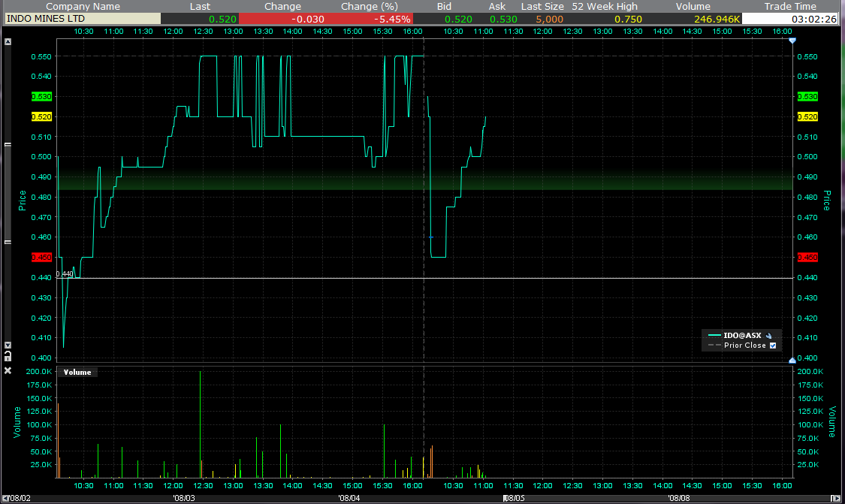Click the up-arrow scroll icon atop the left sidebar
The width and height of the screenshot is (845, 504).
(8, 41)
